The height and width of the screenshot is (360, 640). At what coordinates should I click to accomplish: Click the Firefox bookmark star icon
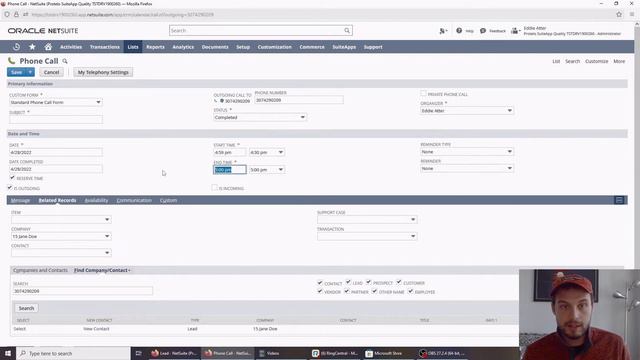click(x=619, y=14)
